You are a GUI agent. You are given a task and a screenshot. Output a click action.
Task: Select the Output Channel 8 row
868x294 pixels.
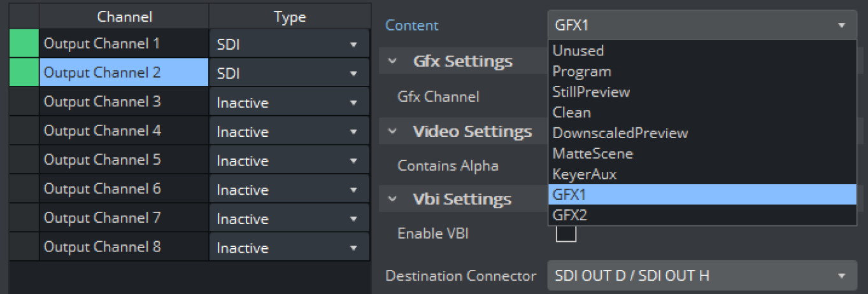124,247
